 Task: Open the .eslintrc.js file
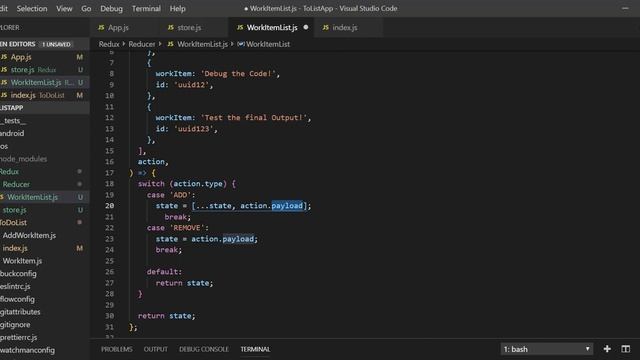(44, 286)
